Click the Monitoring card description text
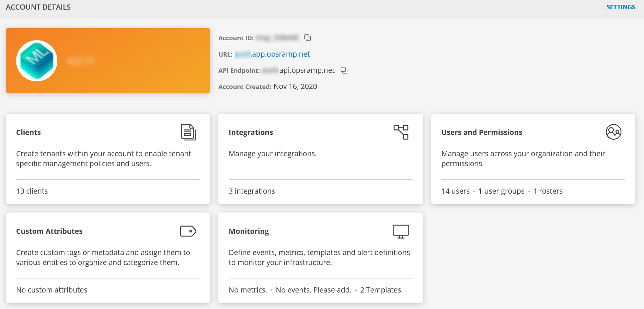Viewport: 644px width, 309px height. 319,257
